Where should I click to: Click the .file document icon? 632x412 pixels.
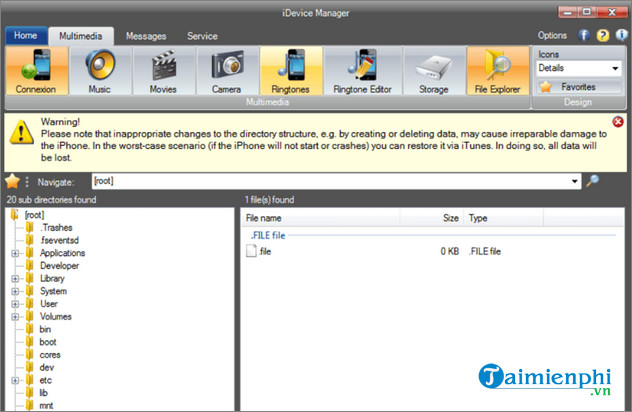coord(251,251)
